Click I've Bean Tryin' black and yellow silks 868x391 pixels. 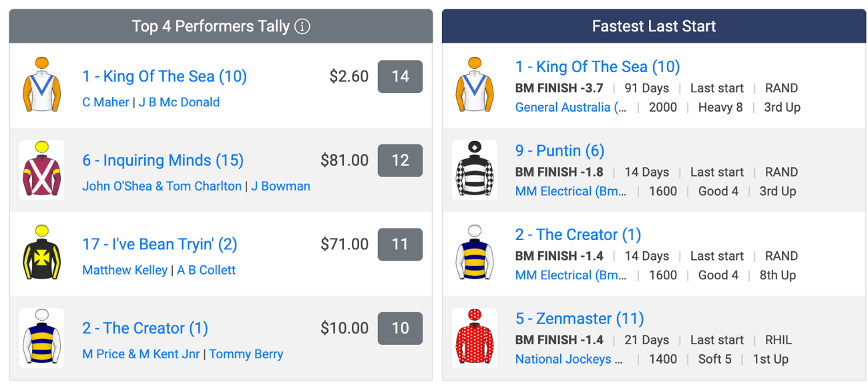42,254
